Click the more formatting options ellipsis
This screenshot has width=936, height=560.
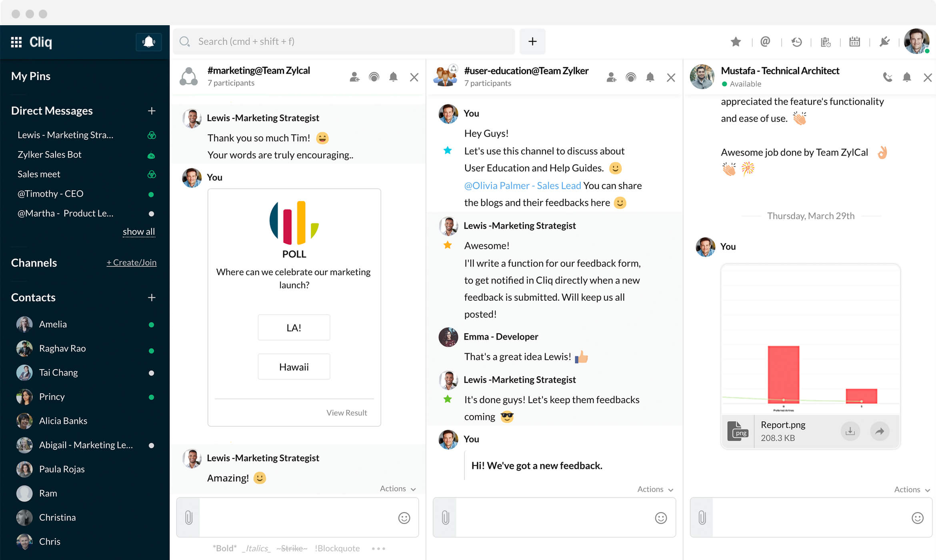click(x=378, y=548)
